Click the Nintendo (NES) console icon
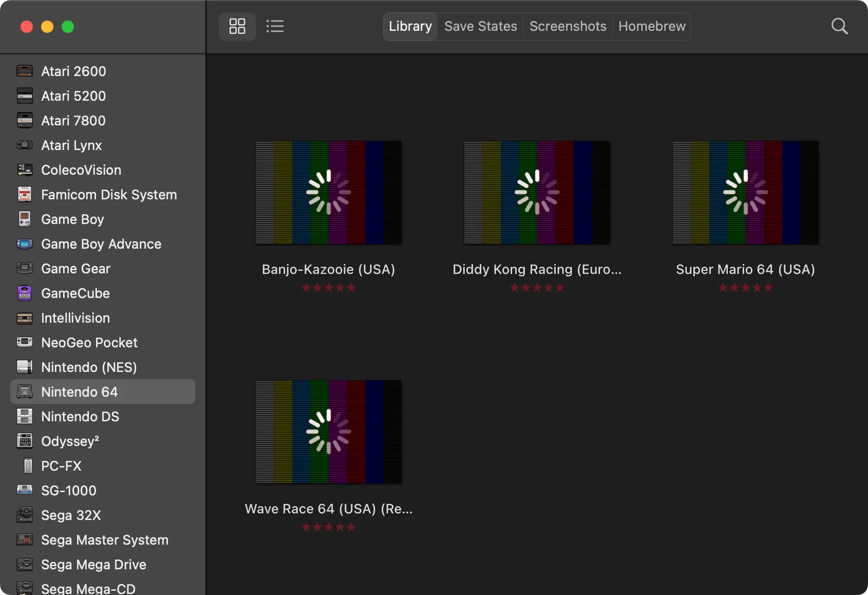Image resolution: width=868 pixels, height=595 pixels. [25, 367]
